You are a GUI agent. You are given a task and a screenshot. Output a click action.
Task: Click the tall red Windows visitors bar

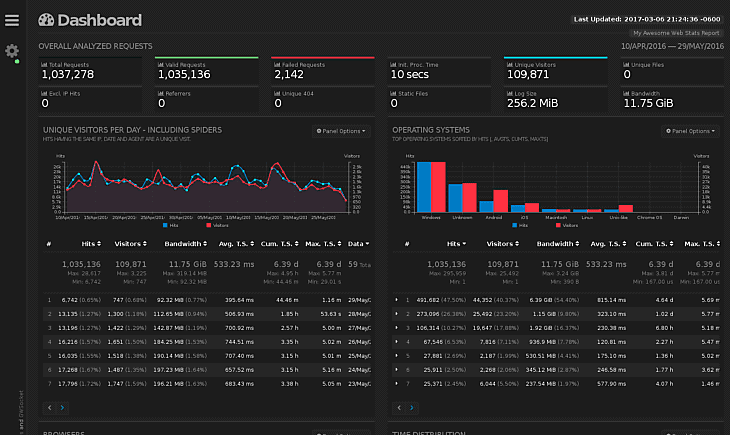(x=438, y=187)
